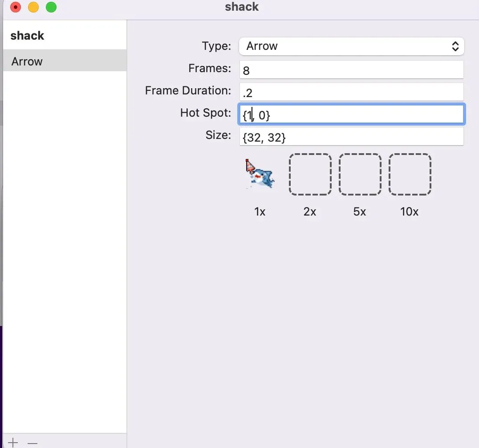Click the Hot Spot input field
479x448 pixels.
[x=352, y=114]
